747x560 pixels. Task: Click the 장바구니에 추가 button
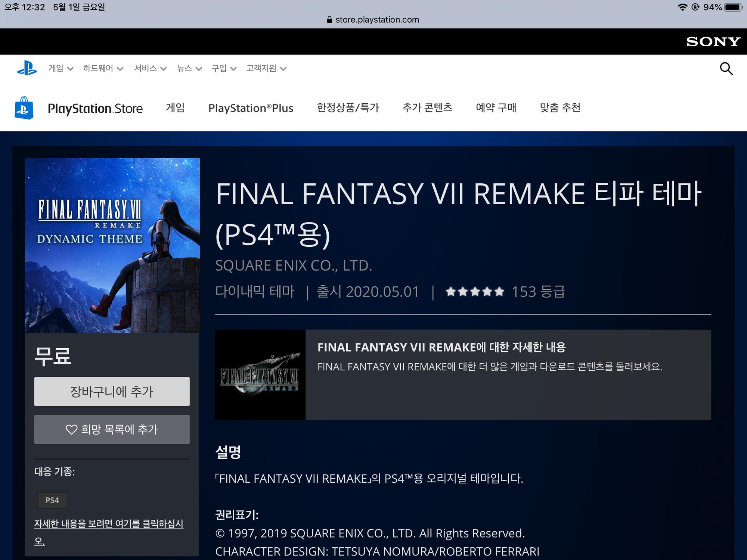click(x=112, y=392)
